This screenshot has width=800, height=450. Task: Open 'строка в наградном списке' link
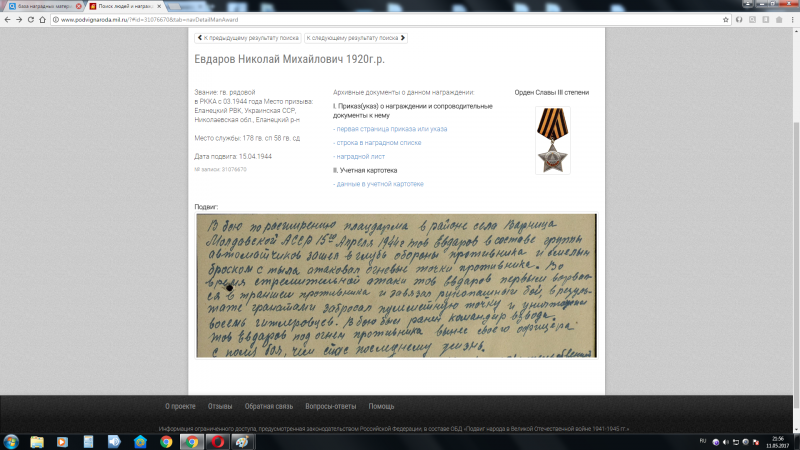(378, 143)
